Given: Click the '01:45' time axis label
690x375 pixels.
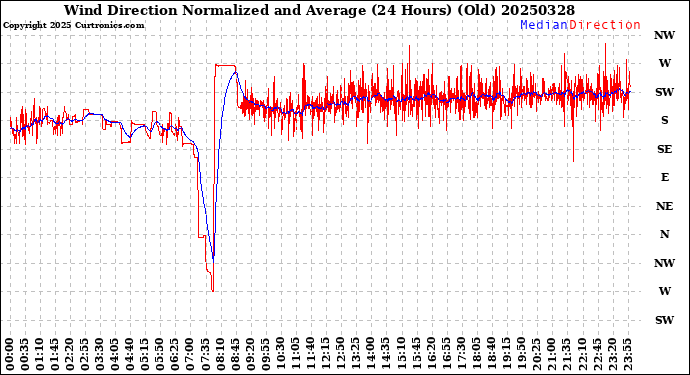Looking at the screenshot, I should [x=54, y=354].
